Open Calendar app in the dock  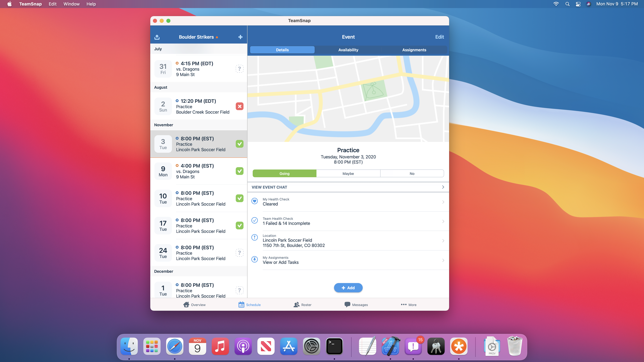(197, 346)
